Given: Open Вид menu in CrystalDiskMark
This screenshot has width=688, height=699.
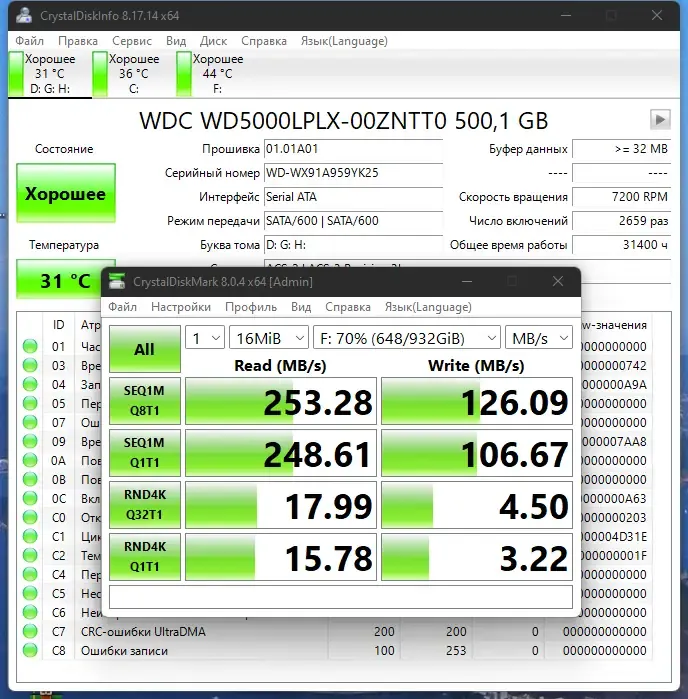Looking at the screenshot, I should 301,307.
